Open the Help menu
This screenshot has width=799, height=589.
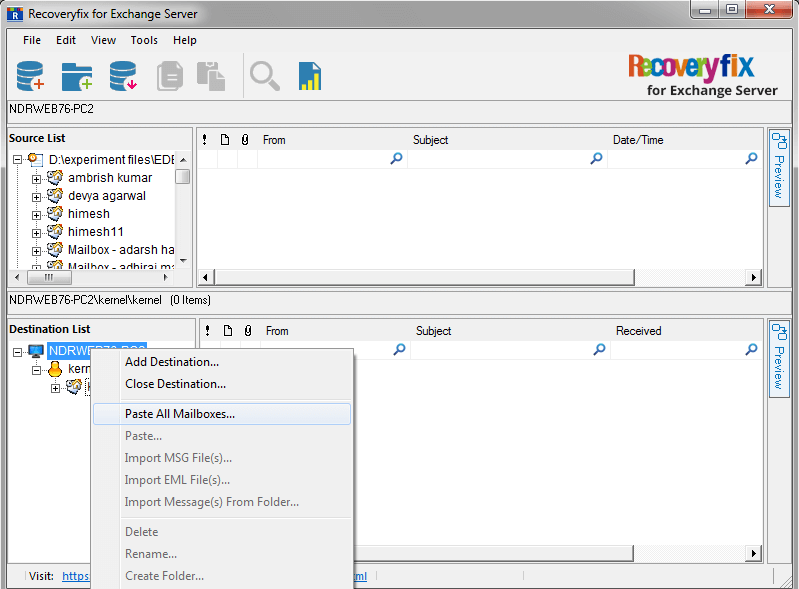pyautogui.click(x=184, y=40)
